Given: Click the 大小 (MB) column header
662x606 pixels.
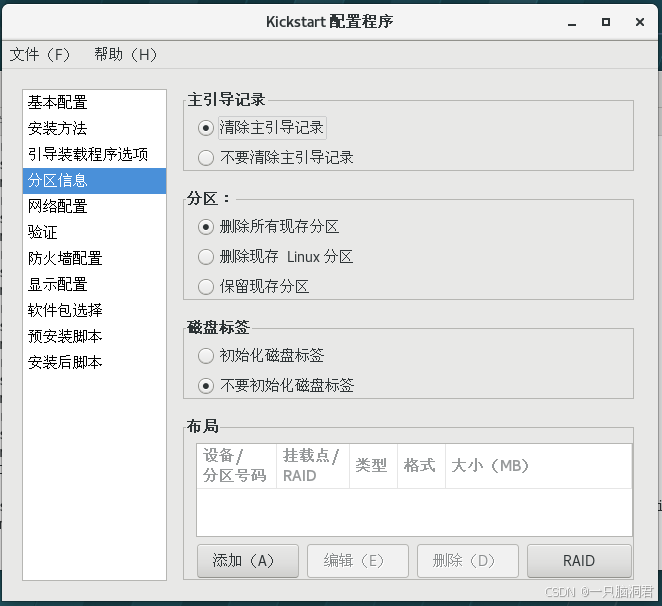Looking at the screenshot, I should coord(539,466).
